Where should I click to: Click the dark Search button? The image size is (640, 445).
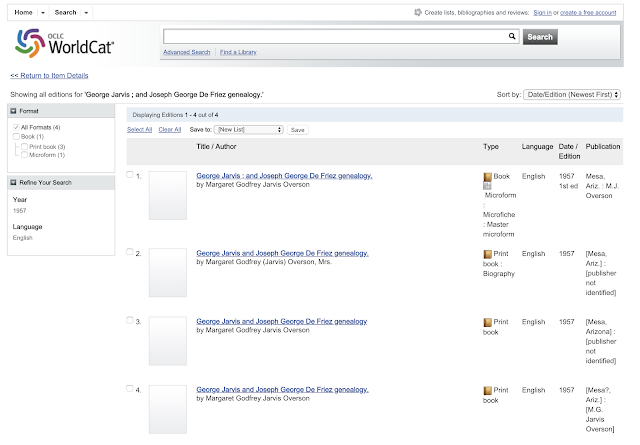click(540, 37)
